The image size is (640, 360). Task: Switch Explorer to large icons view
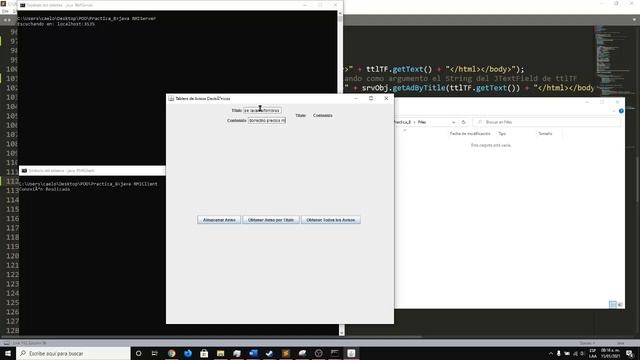(x=620, y=304)
